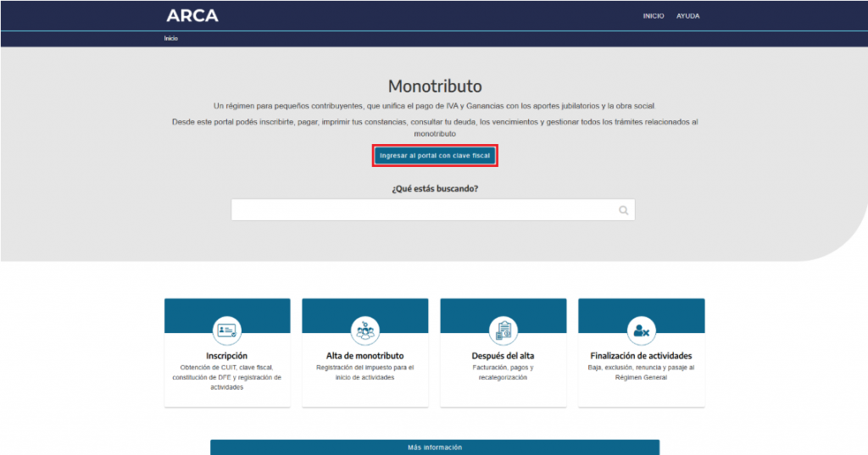Click the Facturación, pagos y recategorización text
The width and height of the screenshot is (868, 455).
503,373
